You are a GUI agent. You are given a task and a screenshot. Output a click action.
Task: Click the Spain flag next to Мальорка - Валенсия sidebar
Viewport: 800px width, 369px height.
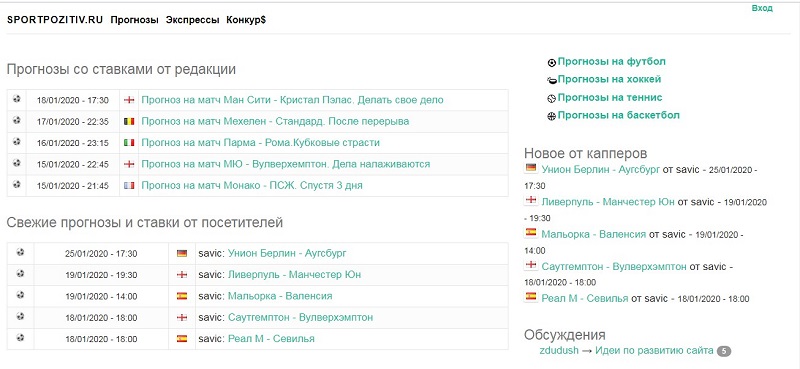pos(531,233)
